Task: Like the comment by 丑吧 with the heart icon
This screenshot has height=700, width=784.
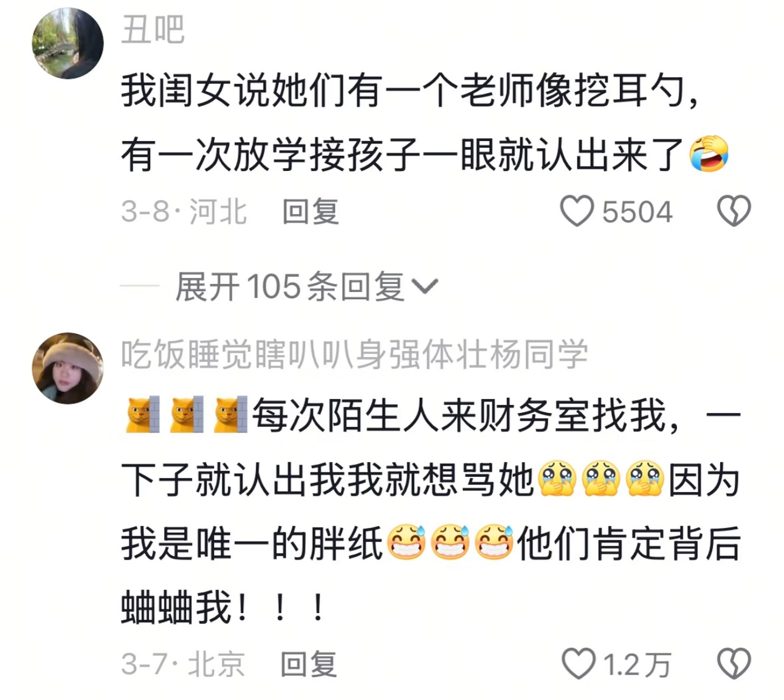Action: (576, 212)
